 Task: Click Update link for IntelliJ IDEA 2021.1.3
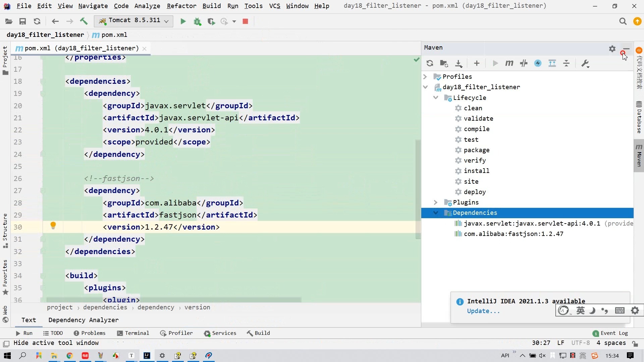[483, 311]
